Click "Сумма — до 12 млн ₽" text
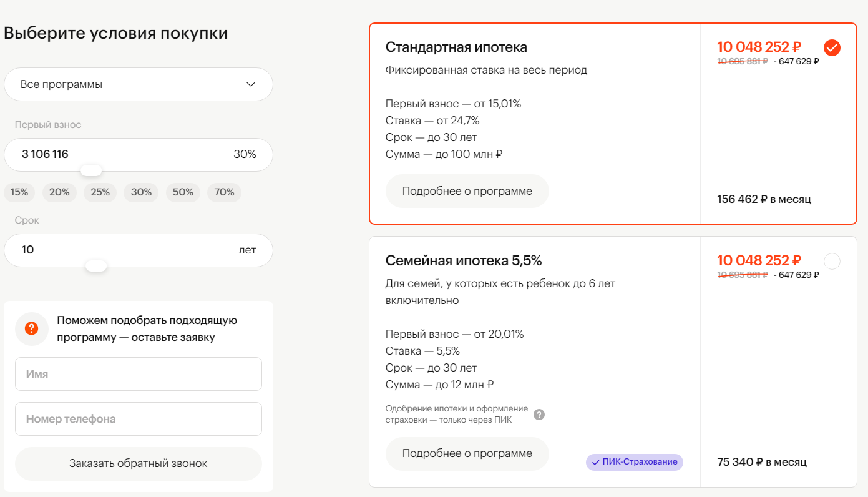This screenshot has height=497, width=868. [440, 385]
